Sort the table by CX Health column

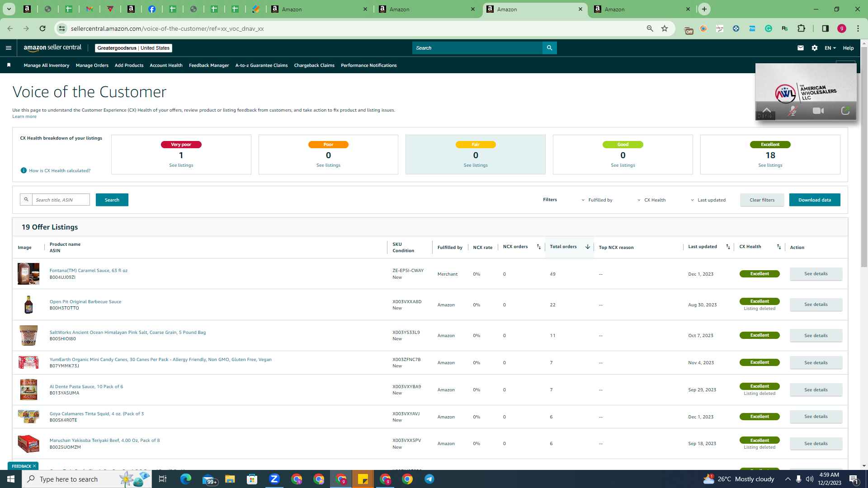click(x=779, y=247)
